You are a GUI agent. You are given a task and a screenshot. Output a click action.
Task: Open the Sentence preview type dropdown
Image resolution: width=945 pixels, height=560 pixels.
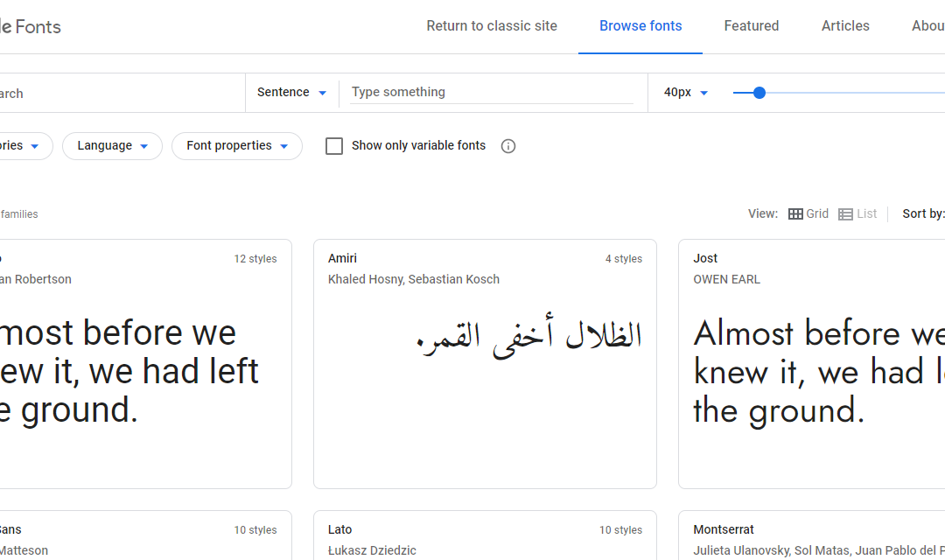click(x=291, y=93)
